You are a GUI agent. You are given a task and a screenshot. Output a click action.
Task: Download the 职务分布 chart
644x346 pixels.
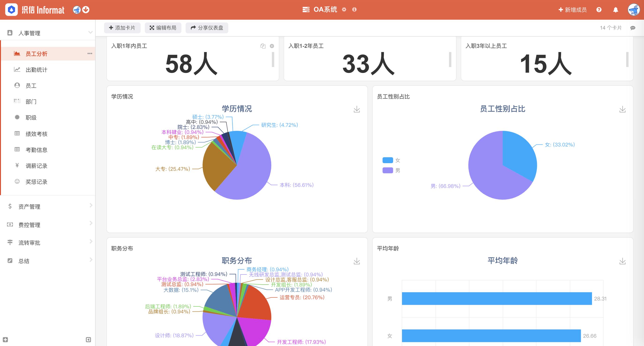[x=357, y=261]
